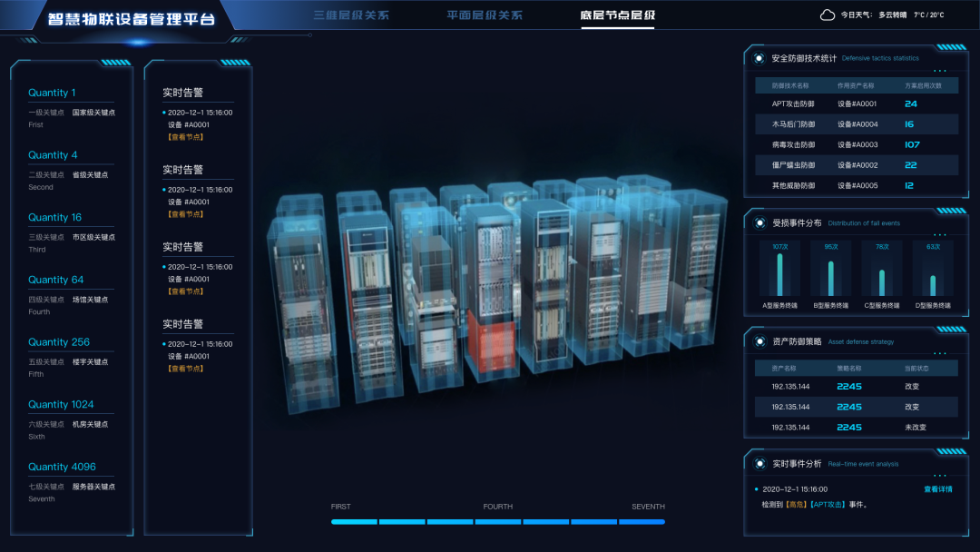Screen dimensions: 980x552
Task: Click last progress segment under SEVENTH label
Action: pos(642,522)
